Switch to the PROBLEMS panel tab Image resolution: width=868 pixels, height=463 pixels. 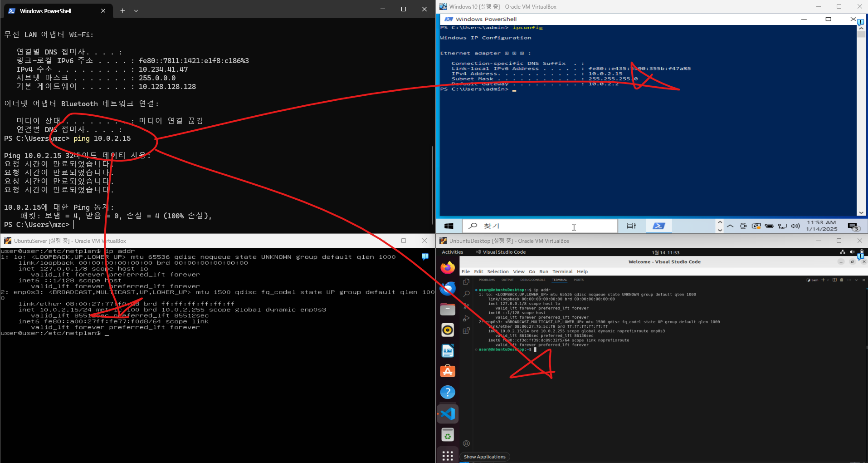click(x=487, y=280)
